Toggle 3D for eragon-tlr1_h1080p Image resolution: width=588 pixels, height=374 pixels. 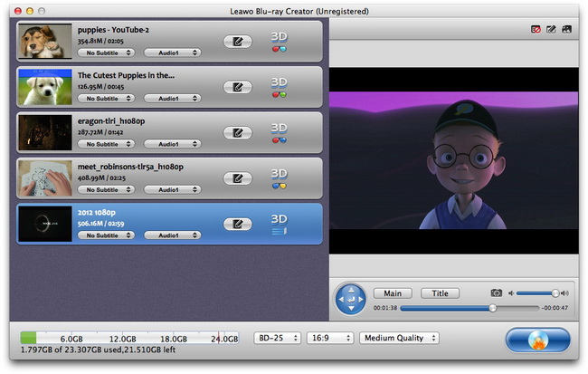click(279, 133)
